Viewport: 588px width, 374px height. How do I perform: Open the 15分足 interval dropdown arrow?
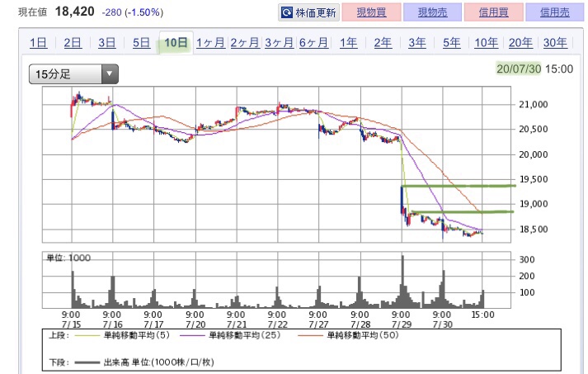pyautogui.click(x=110, y=74)
